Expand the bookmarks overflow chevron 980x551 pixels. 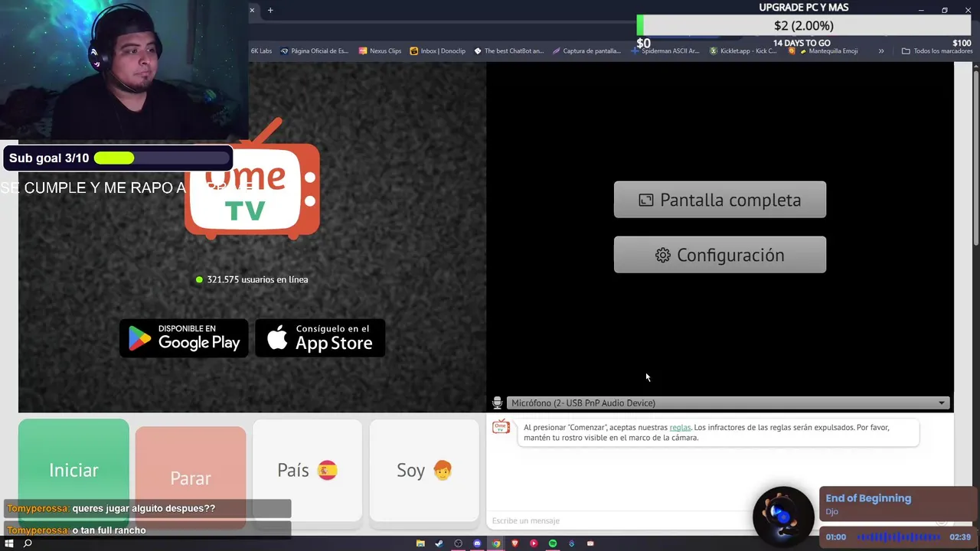click(x=881, y=51)
